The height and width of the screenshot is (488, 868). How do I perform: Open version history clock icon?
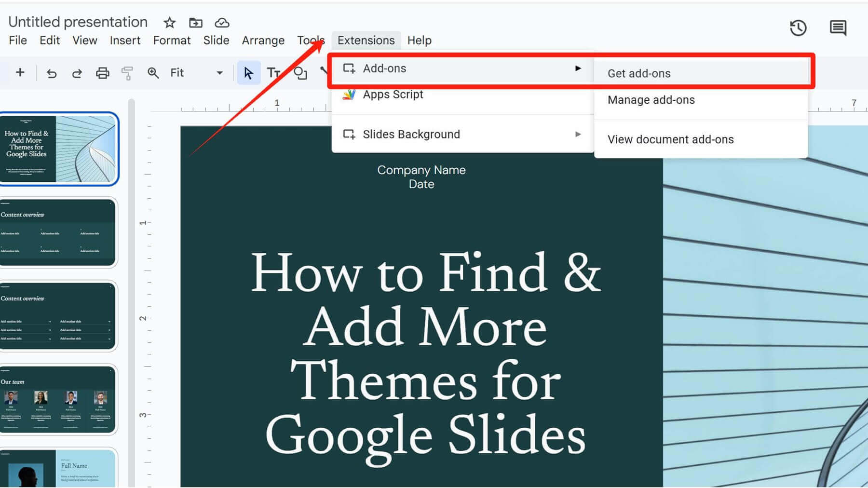[x=798, y=28]
